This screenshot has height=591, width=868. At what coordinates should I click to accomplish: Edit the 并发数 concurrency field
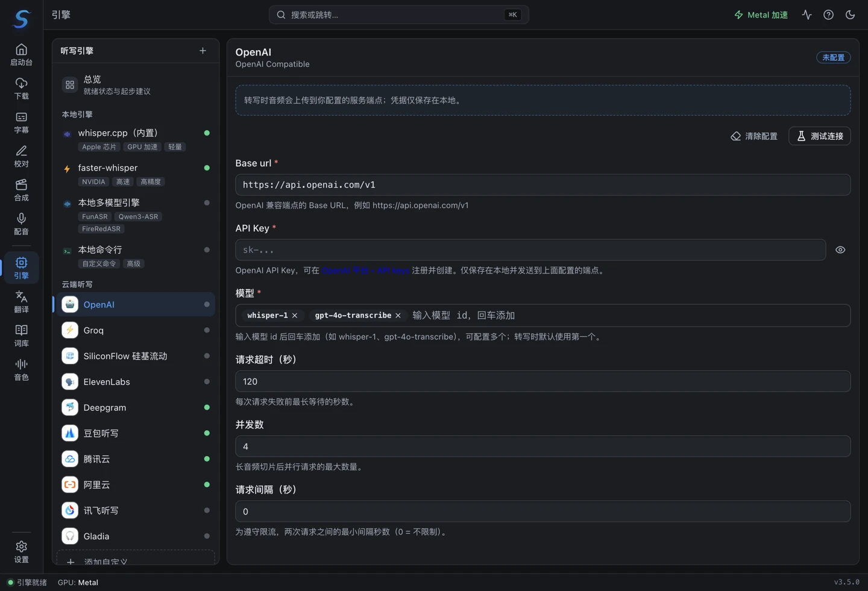click(542, 446)
